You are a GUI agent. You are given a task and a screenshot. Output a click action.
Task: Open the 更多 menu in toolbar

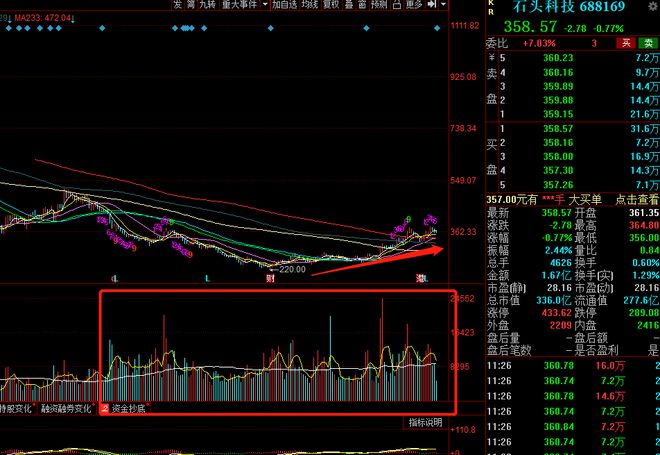(x=414, y=4)
